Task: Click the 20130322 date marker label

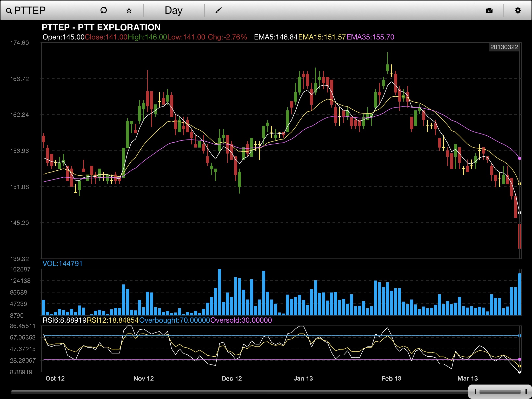Action: (x=504, y=47)
